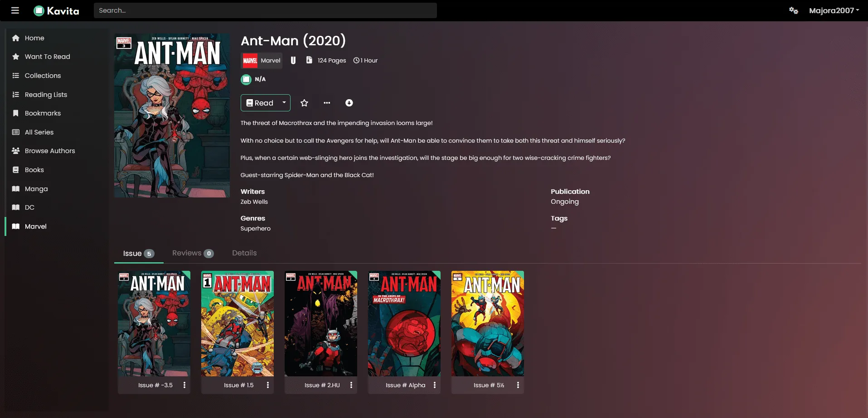The height and width of the screenshot is (418, 868).
Task: Click the download series icon
Action: pos(349,103)
